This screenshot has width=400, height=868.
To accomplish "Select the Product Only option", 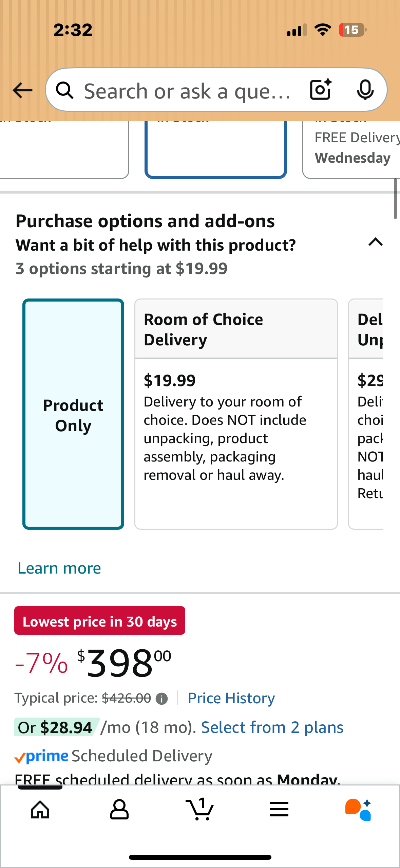I will [73, 414].
